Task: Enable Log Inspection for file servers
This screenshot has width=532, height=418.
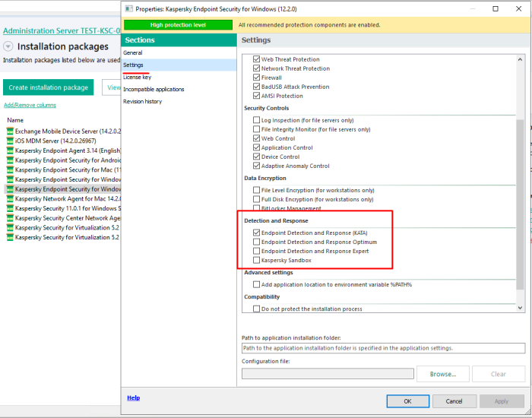Action: click(x=257, y=120)
